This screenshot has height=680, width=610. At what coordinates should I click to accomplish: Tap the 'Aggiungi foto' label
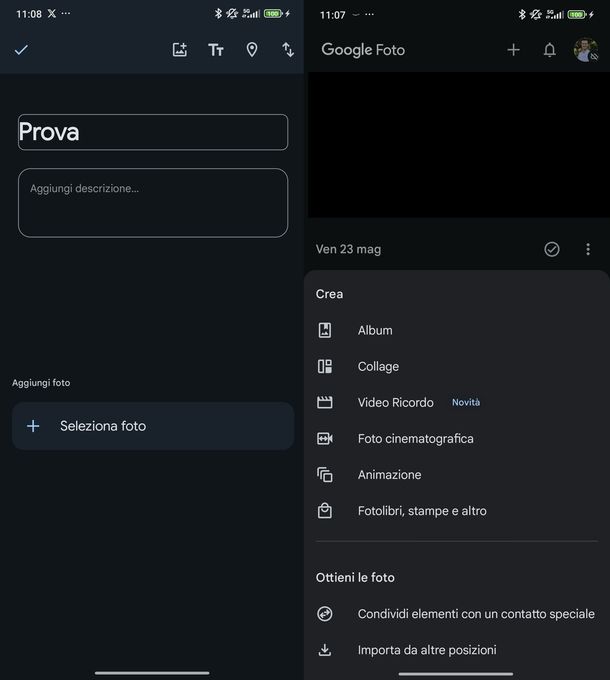tap(41, 383)
